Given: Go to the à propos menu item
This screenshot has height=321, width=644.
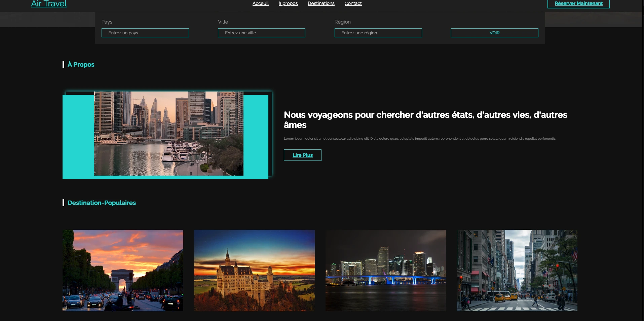Looking at the screenshot, I should [288, 3].
